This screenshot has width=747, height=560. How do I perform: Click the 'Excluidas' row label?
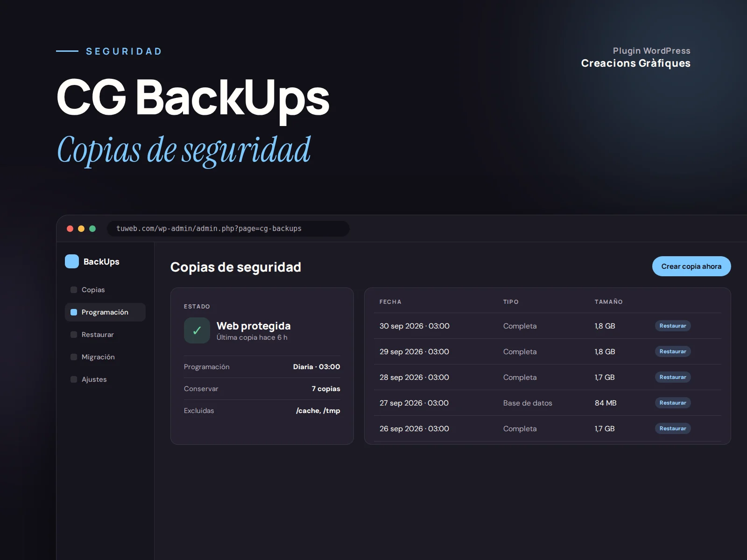(x=199, y=411)
